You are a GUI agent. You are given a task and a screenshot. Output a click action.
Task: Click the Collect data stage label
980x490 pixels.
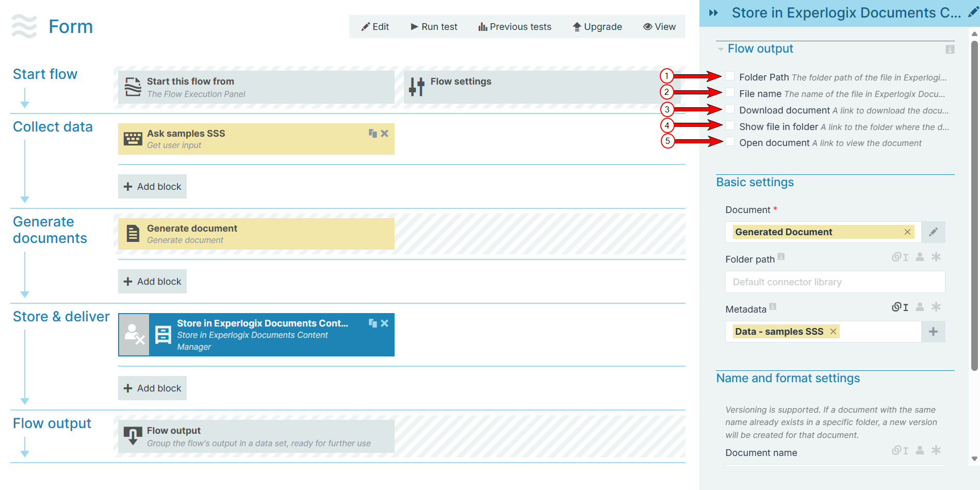point(53,127)
